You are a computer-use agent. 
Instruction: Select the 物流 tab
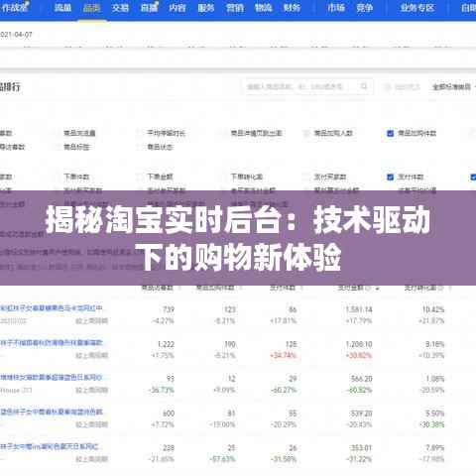pyautogui.click(x=264, y=7)
